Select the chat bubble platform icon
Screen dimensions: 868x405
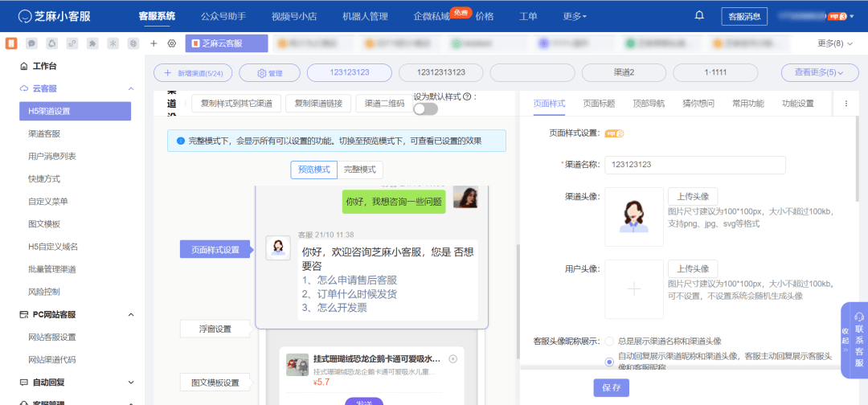click(31, 43)
